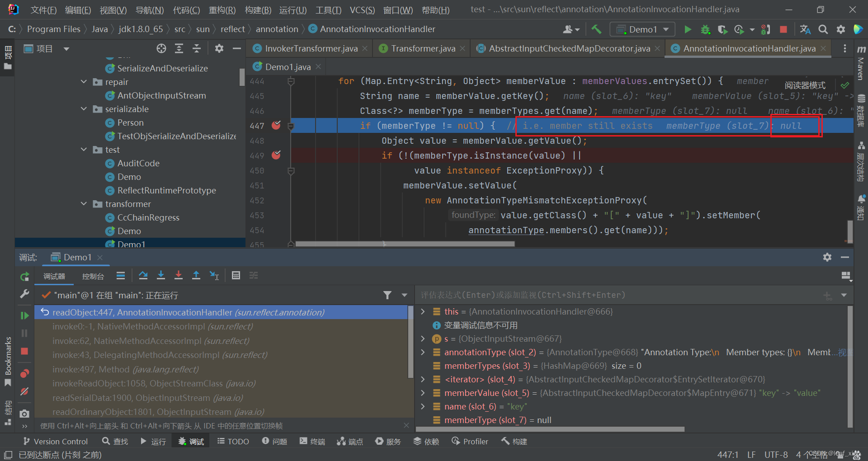Open the Demo1 run configuration dropdown
868x461 pixels.
pyautogui.click(x=642, y=29)
